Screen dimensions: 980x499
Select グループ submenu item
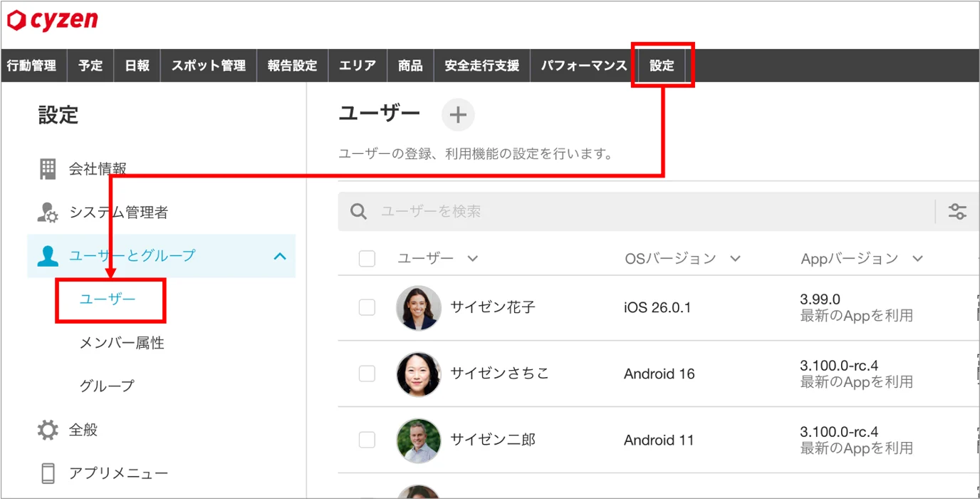click(x=107, y=386)
